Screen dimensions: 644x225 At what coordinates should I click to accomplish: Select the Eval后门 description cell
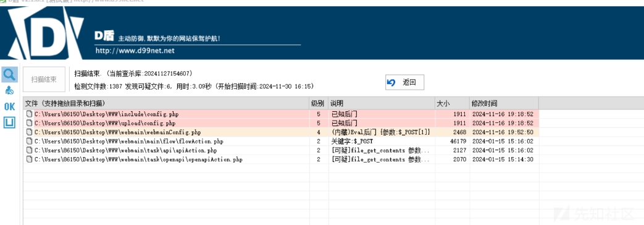tap(382, 132)
